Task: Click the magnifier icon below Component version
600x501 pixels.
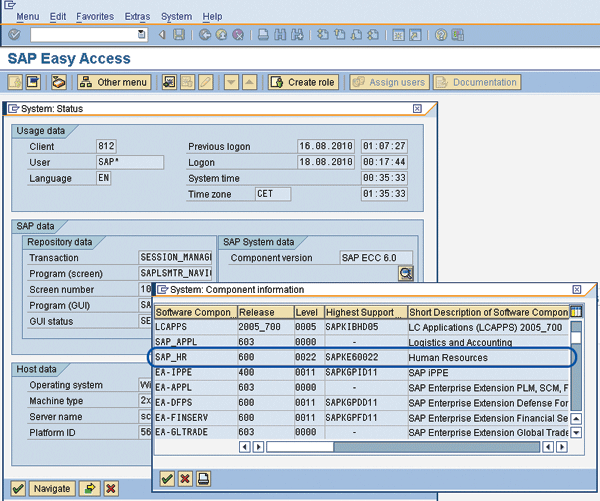Action: click(x=405, y=273)
